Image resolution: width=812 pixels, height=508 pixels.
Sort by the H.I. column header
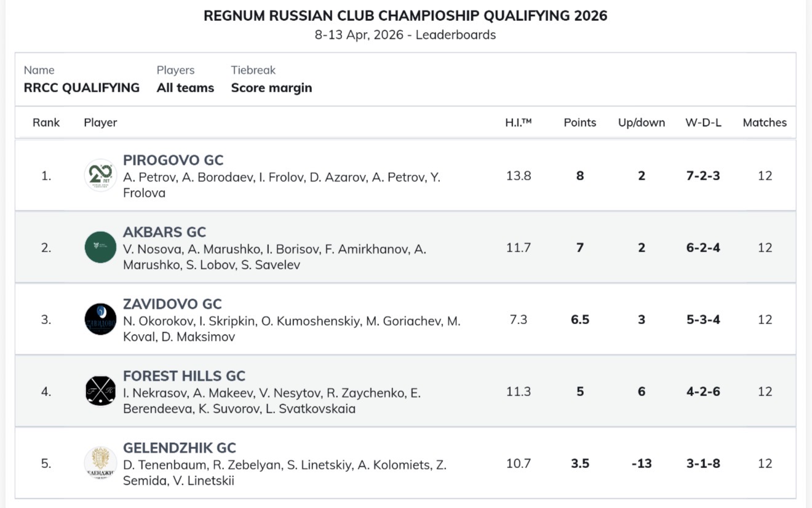coord(518,122)
